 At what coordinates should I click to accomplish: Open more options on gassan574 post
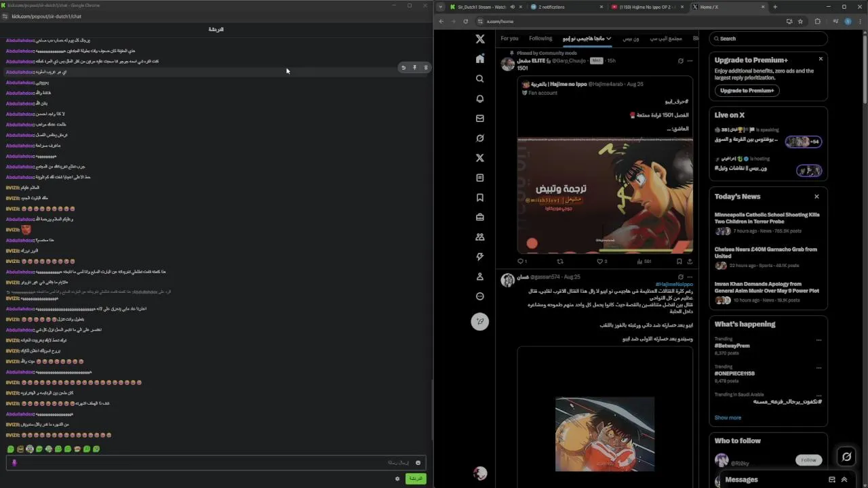click(690, 277)
